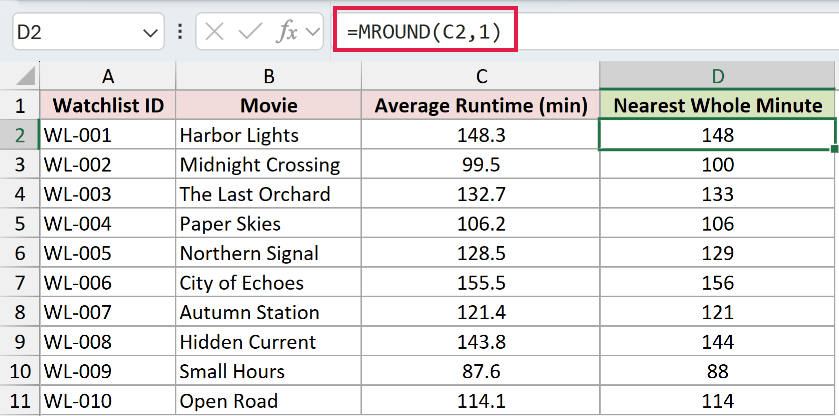The image size is (839, 416).
Task: Select cell WL-007
Action: click(x=108, y=312)
